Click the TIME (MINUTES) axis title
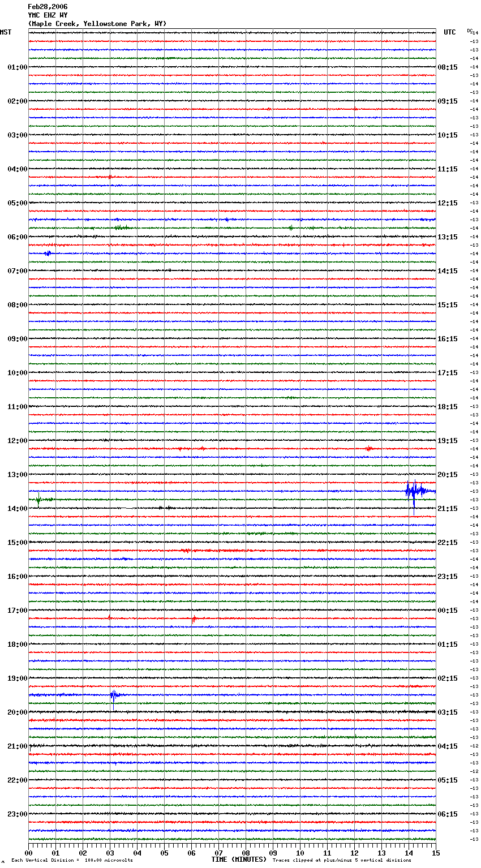The height and width of the screenshot is (868, 481). 239,860
